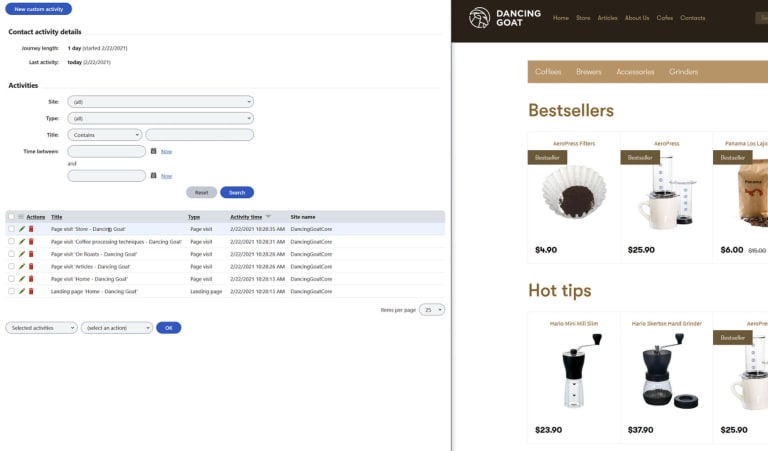Check the page visit 'Home' row checkbox

pyautogui.click(x=11, y=279)
